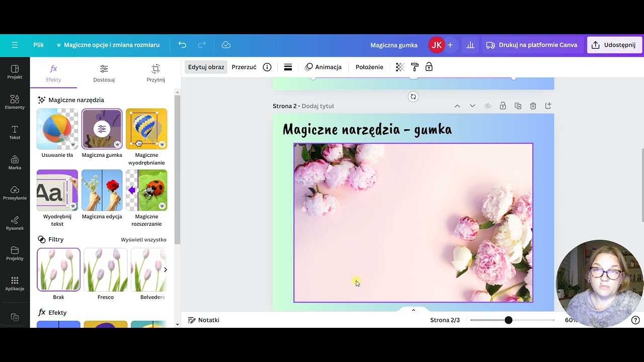Click the rotate handle above page 2
The height and width of the screenshot is (362, 644).
pos(413,97)
